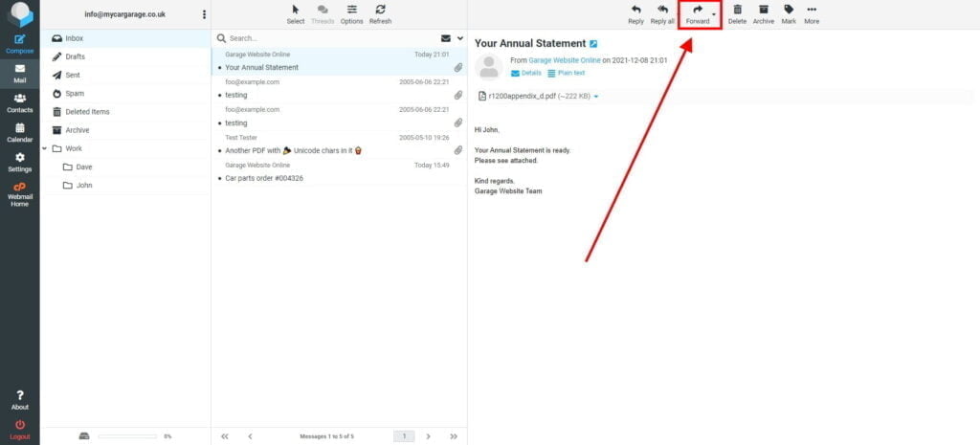Click the Garage Website Online sender link
Image resolution: width=980 pixels, height=445 pixels.
point(565,60)
